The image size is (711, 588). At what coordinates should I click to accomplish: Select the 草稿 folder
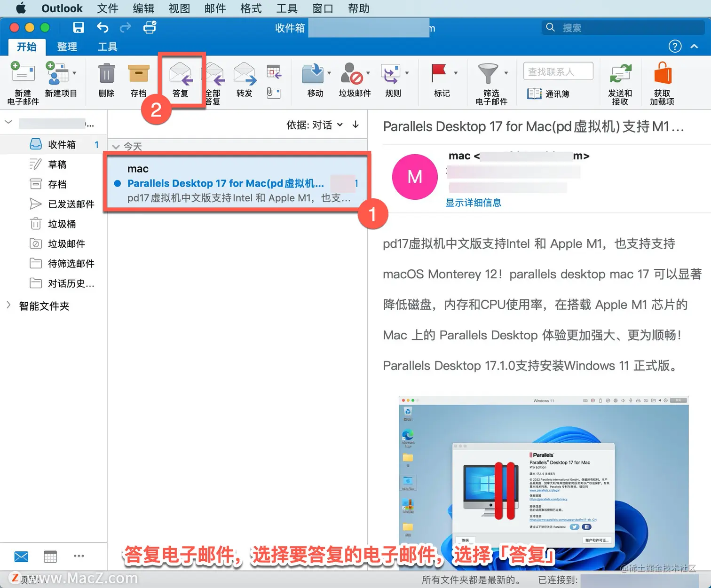point(53,164)
